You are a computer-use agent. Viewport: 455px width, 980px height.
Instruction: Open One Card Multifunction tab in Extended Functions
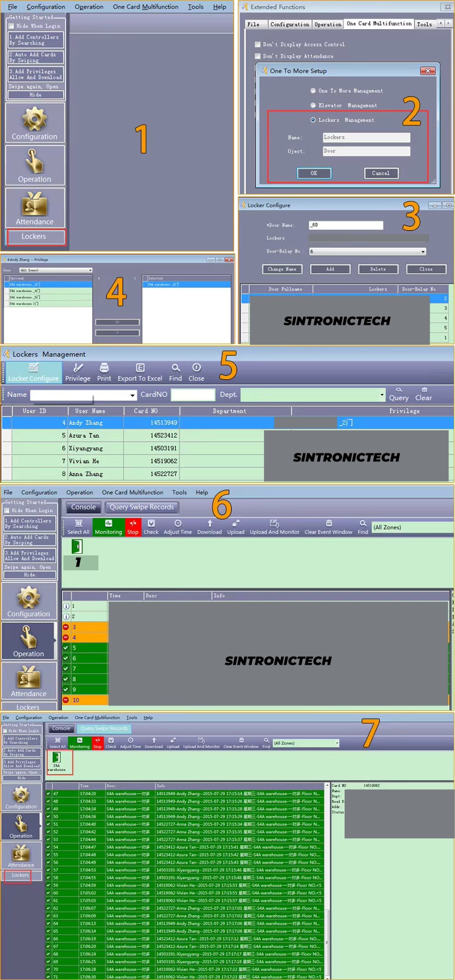[x=379, y=24]
